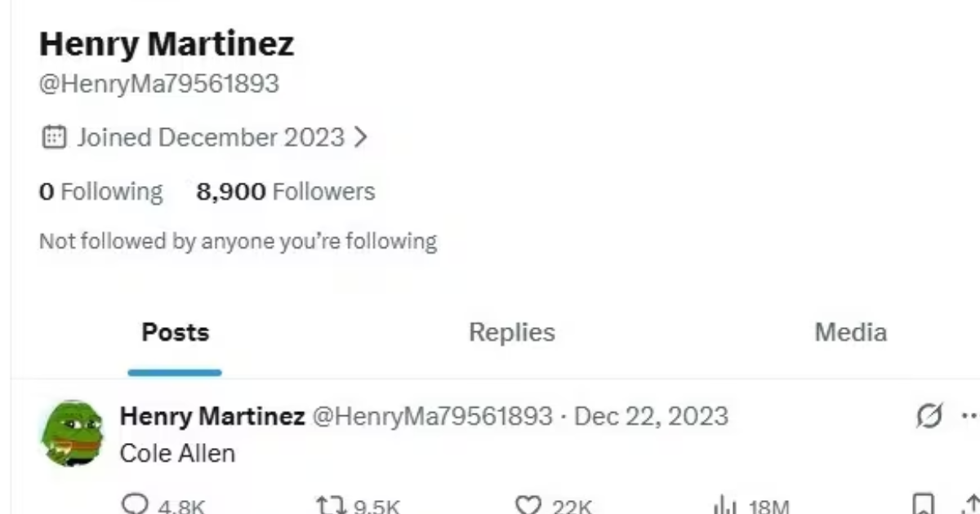Click the Pepe frog avatar thumbnail

coord(72,432)
